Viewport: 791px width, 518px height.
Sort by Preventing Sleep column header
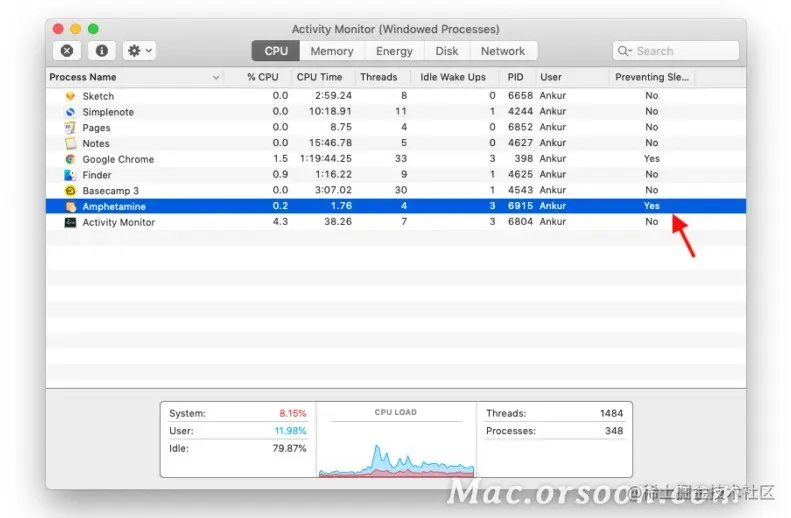coord(652,77)
